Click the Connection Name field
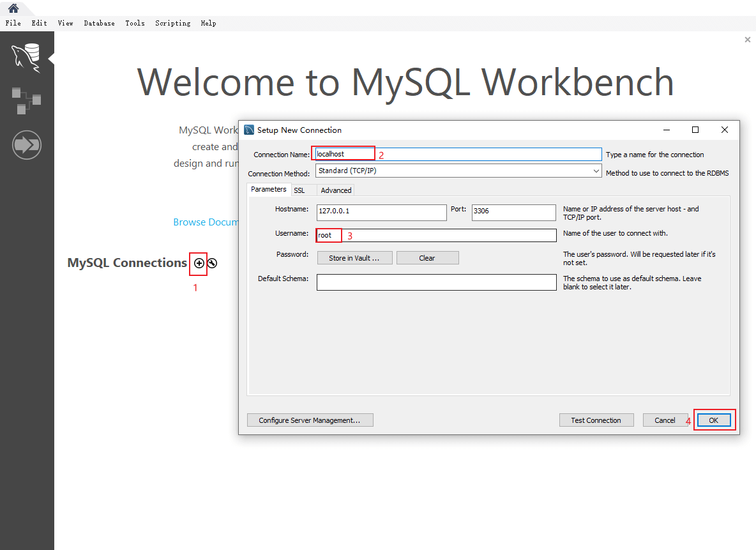The height and width of the screenshot is (550, 756). 458,155
